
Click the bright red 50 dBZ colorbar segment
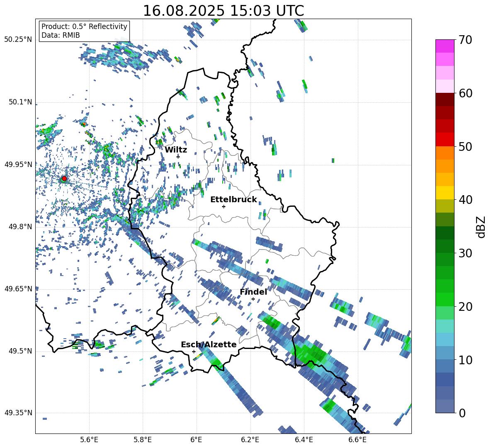[x=445, y=140]
